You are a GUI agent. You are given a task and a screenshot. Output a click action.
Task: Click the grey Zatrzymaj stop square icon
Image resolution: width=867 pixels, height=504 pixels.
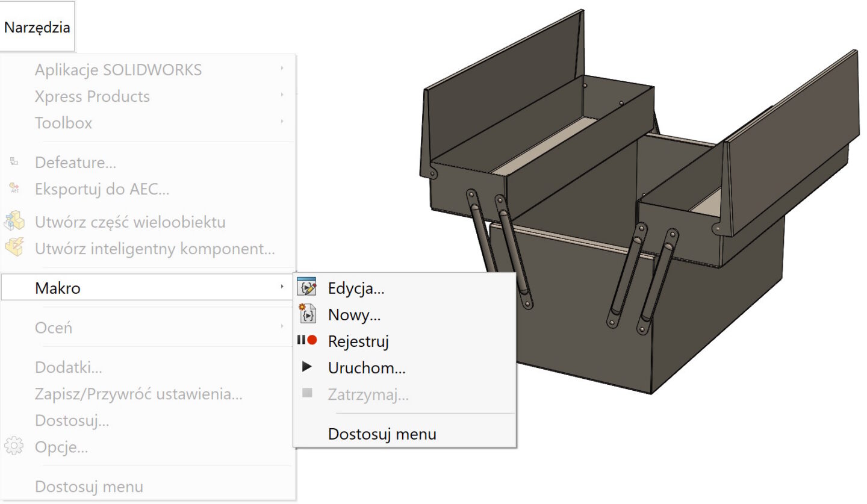pos(307,393)
